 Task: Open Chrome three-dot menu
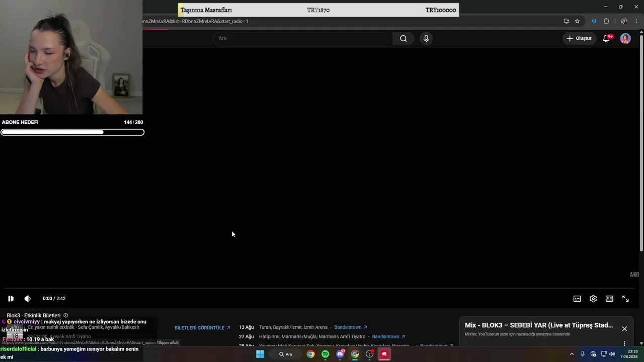pos(636,21)
